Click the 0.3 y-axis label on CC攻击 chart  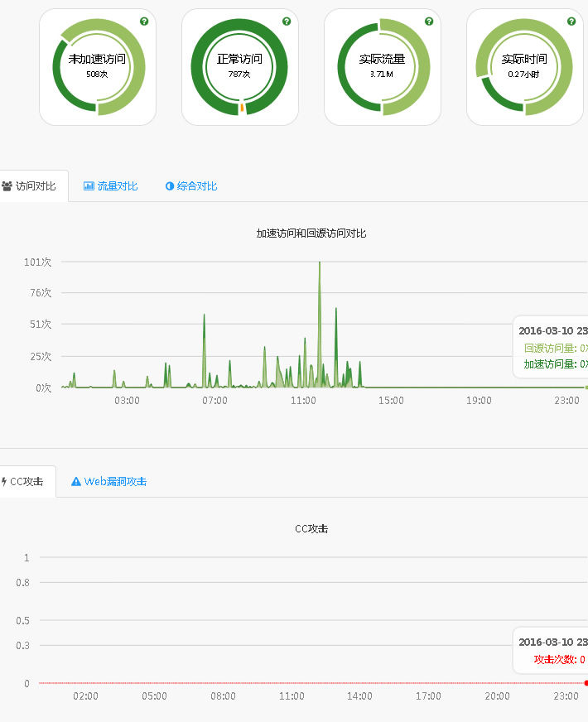click(x=23, y=646)
